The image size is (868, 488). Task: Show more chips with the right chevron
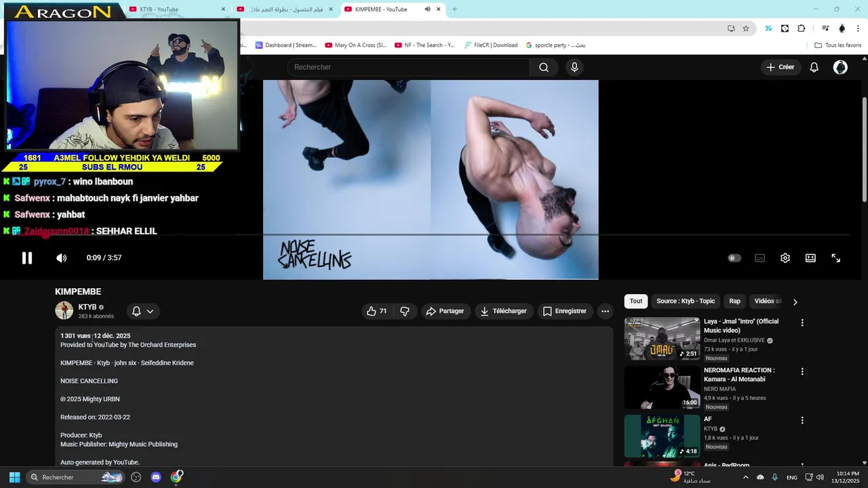click(795, 302)
